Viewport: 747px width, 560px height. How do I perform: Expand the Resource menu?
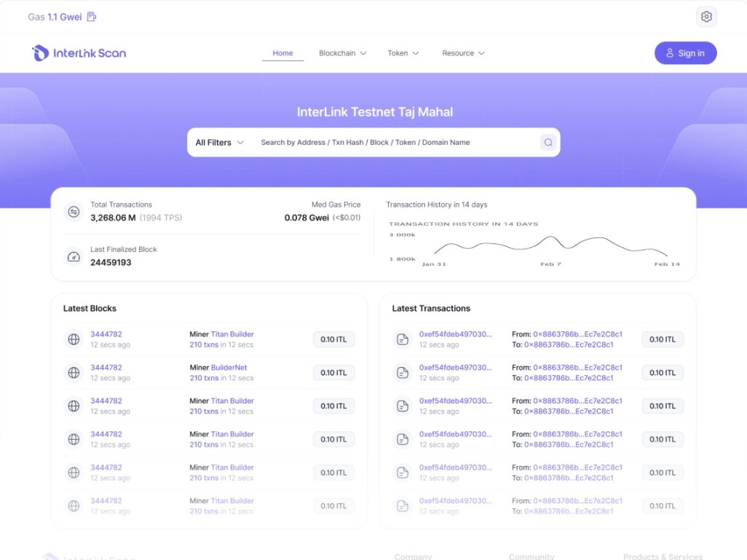pos(463,53)
